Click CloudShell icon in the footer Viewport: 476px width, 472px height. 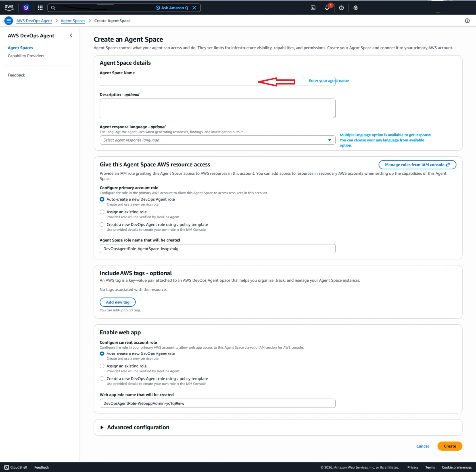coord(6,467)
